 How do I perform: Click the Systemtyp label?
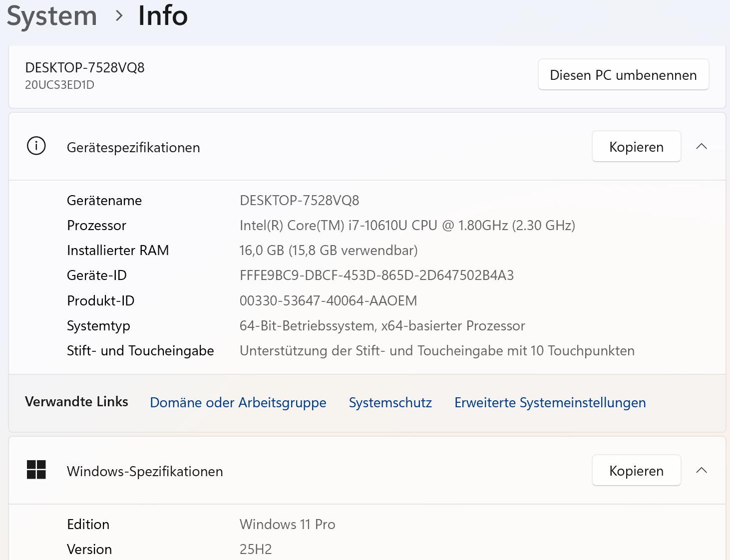pos(98,326)
